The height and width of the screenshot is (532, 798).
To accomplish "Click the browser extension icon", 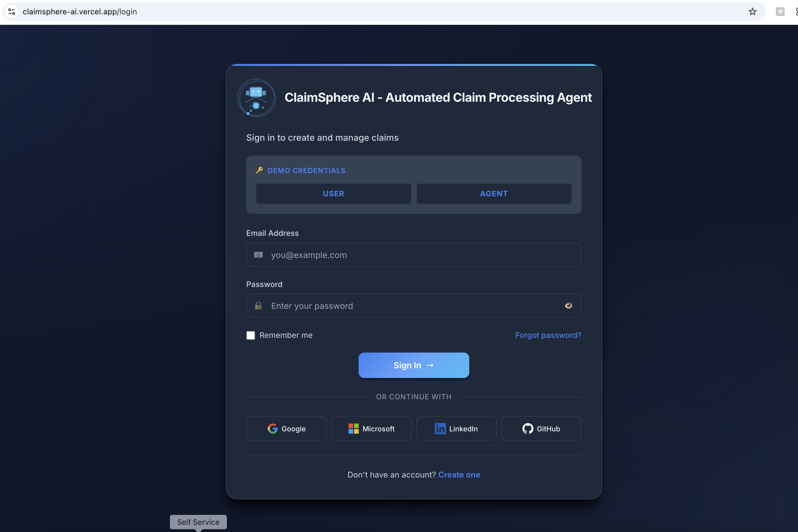I will 780,12.
